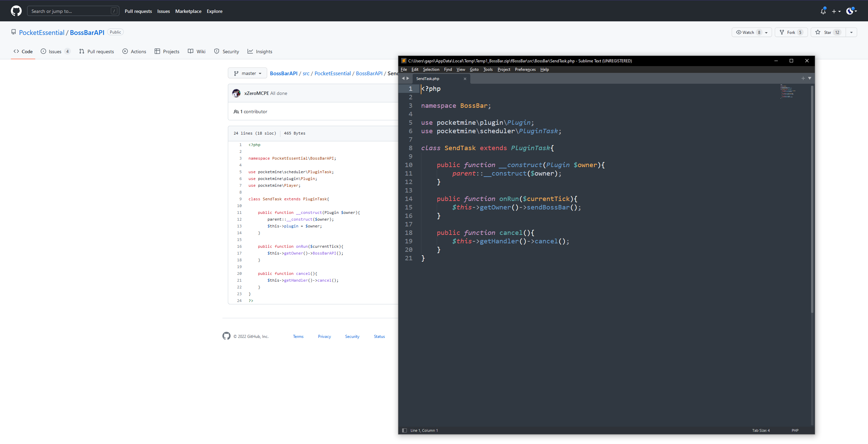Click the back arrow in Sublime tab bar
This screenshot has width=868, height=444.
point(403,78)
